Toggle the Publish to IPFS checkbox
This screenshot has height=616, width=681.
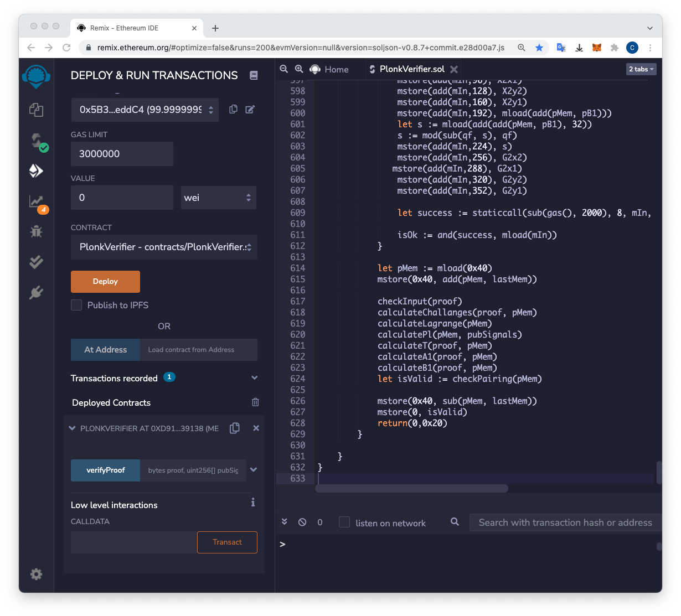(76, 305)
